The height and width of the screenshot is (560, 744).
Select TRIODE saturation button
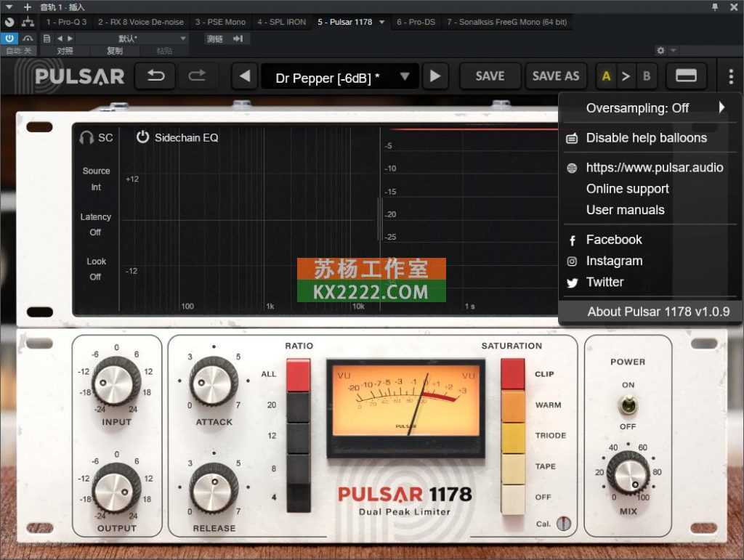click(513, 438)
